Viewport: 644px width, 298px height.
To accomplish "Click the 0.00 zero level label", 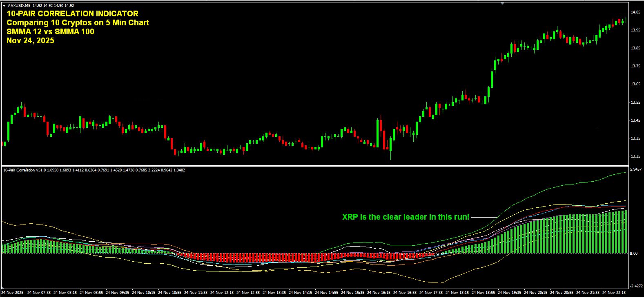I will pos(633,254).
